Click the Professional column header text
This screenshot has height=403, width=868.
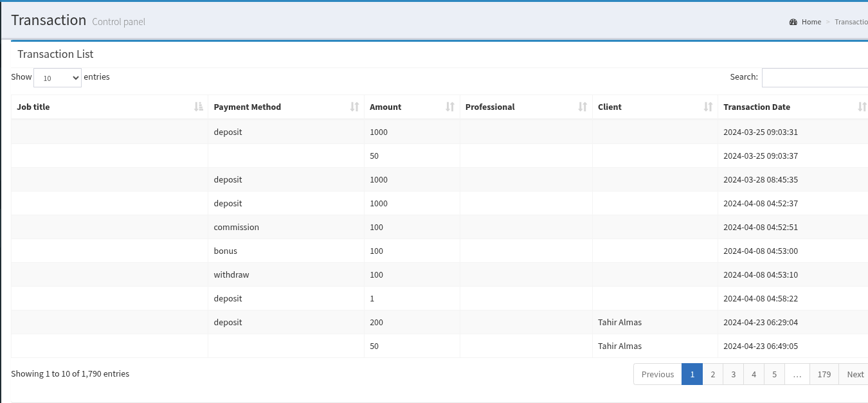tap(490, 107)
